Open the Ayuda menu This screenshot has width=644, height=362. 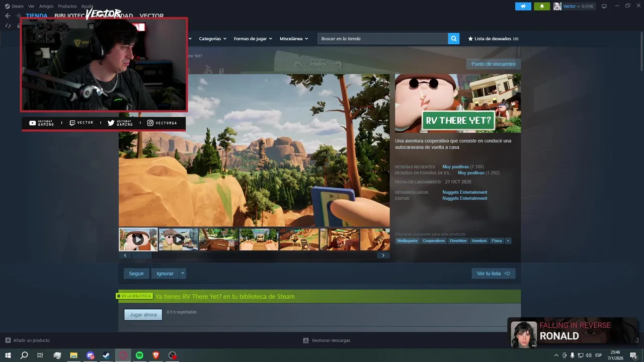coord(87,6)
